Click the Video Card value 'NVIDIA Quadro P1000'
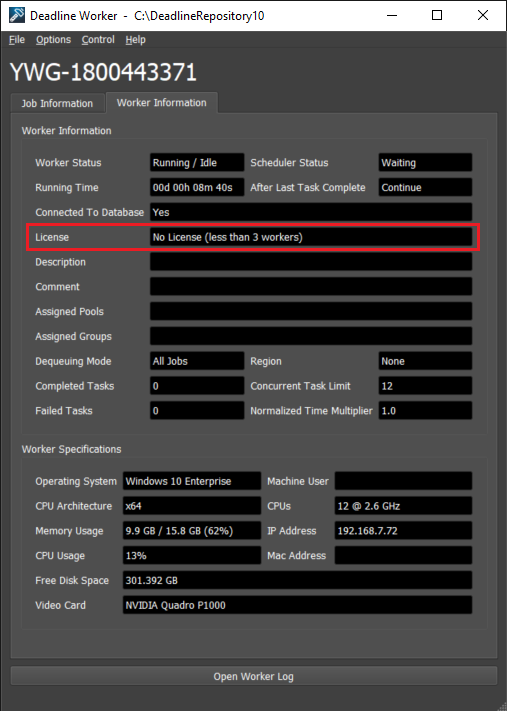The width and height of the screenshot is (507, 711). click(297, 605)
